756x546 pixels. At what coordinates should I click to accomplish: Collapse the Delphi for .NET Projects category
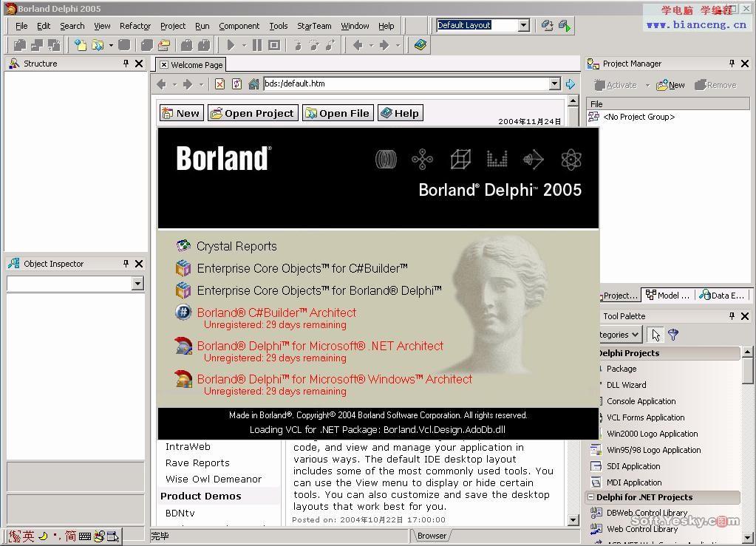(x=590, y=496)
